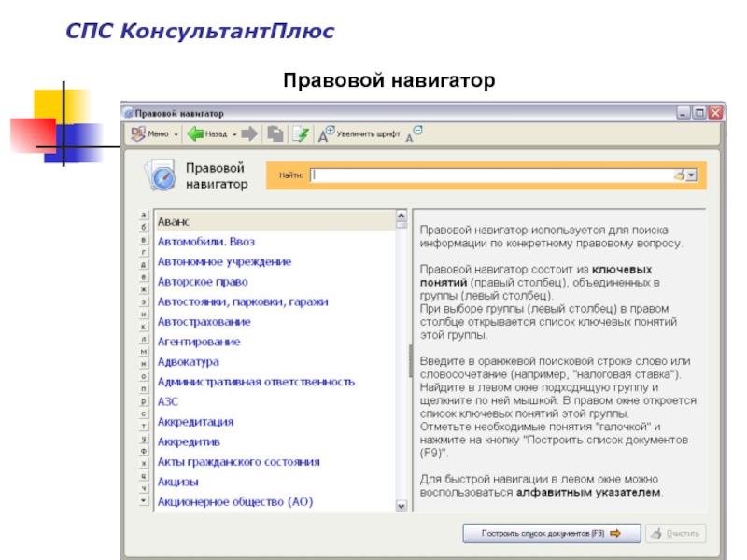Jump to letter з in alphabet index
Screen dimensions: 747x560
144,301
